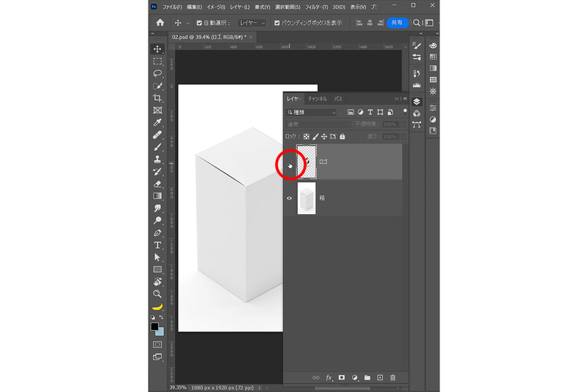
Task: Hide the 箱 layer via eye icon
Action: coord(290,198)
